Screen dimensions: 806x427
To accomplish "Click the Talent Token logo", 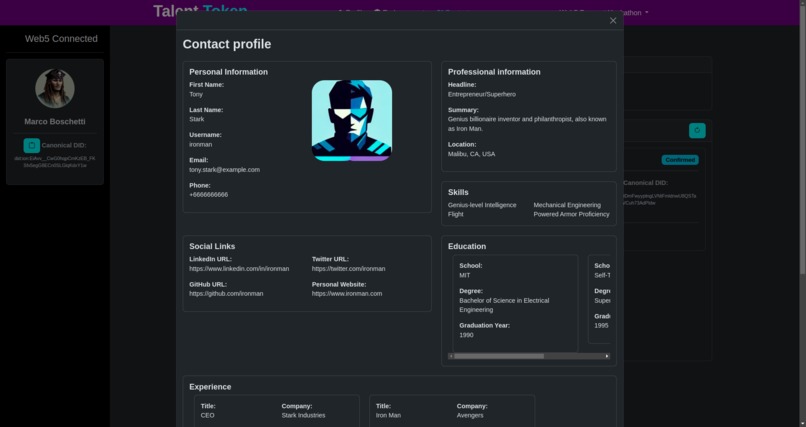I will click(x=200, y=10).
